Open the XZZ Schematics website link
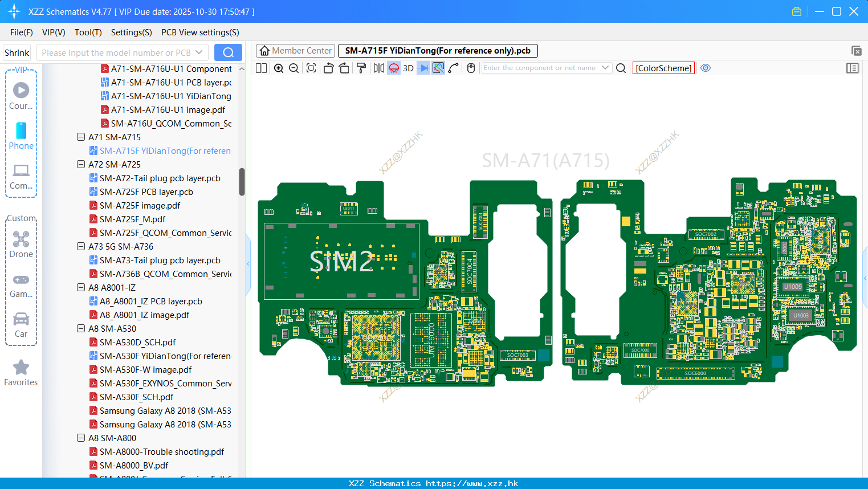This screenshot has height=489, width=868. pos(472,483)
